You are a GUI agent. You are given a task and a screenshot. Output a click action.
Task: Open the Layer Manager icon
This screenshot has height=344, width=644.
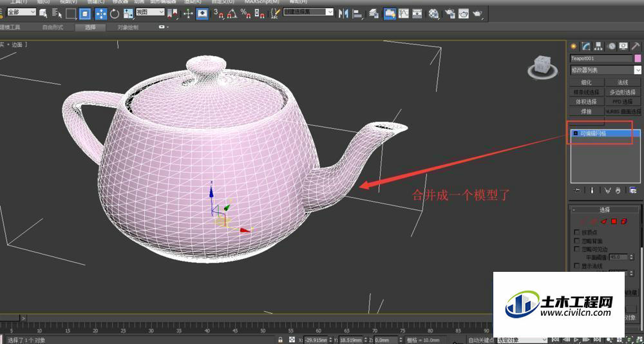pyautogui.click(x=374, y=14)
